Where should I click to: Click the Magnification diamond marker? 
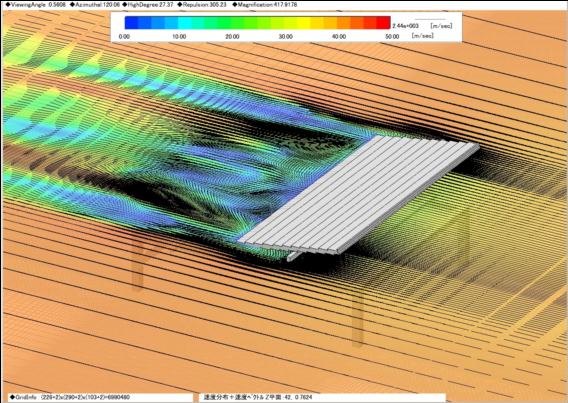coord(234,5)
